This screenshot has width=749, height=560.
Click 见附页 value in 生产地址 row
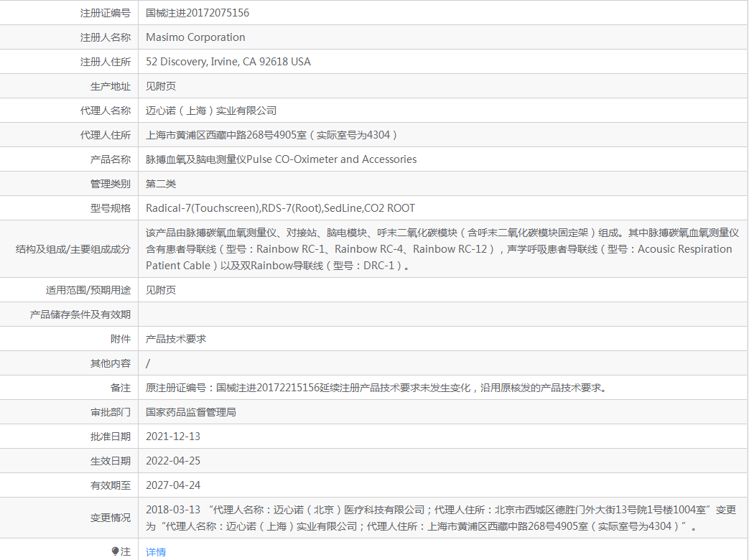(x=161, y=86)
